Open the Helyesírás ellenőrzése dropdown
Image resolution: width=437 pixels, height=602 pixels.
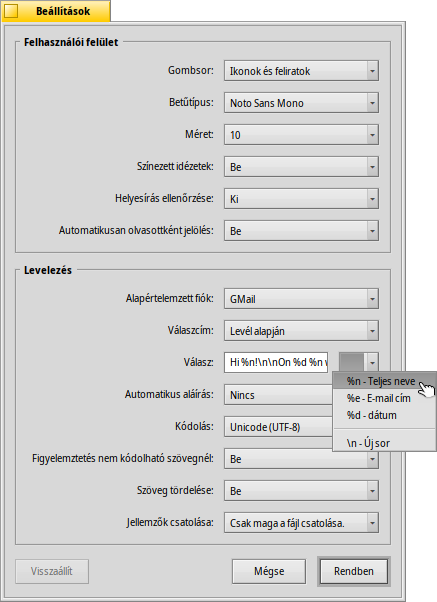(301, 198)
